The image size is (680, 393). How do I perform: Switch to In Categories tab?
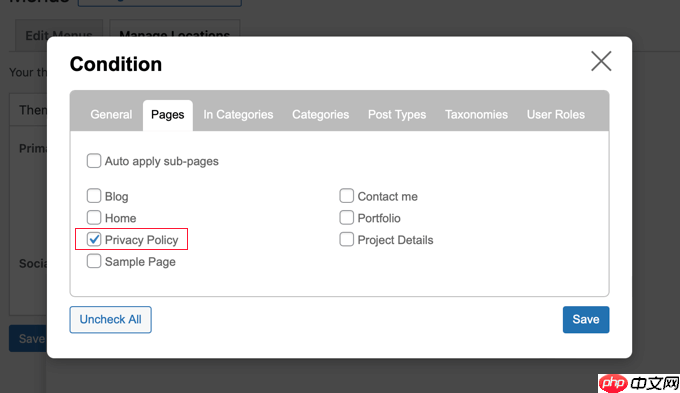point(238,115)
